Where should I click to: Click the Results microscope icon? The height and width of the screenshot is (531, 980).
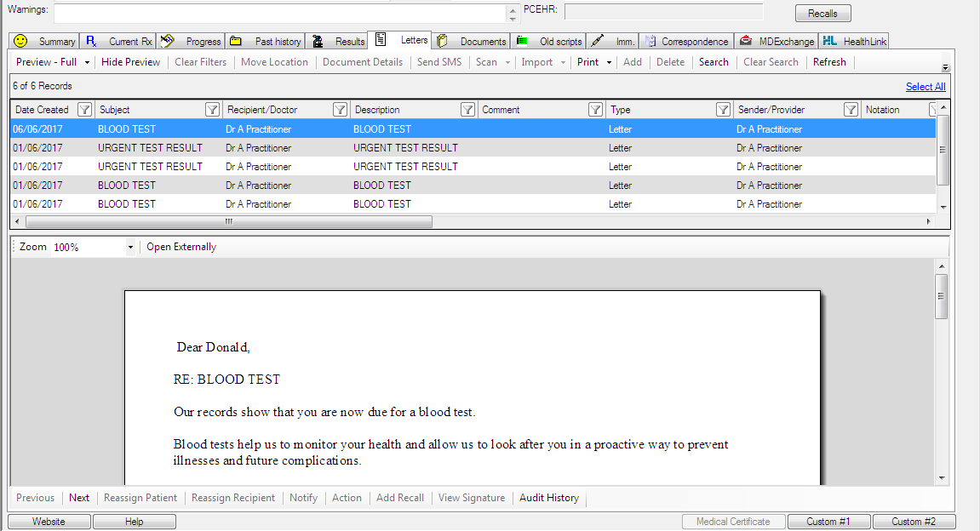click(318, 41)
